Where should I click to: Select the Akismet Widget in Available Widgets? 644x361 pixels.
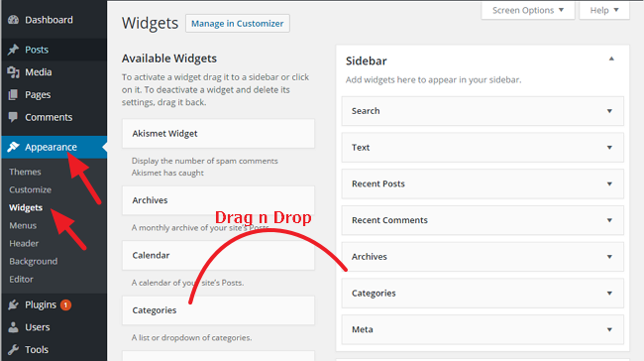(x=219, y=134)
